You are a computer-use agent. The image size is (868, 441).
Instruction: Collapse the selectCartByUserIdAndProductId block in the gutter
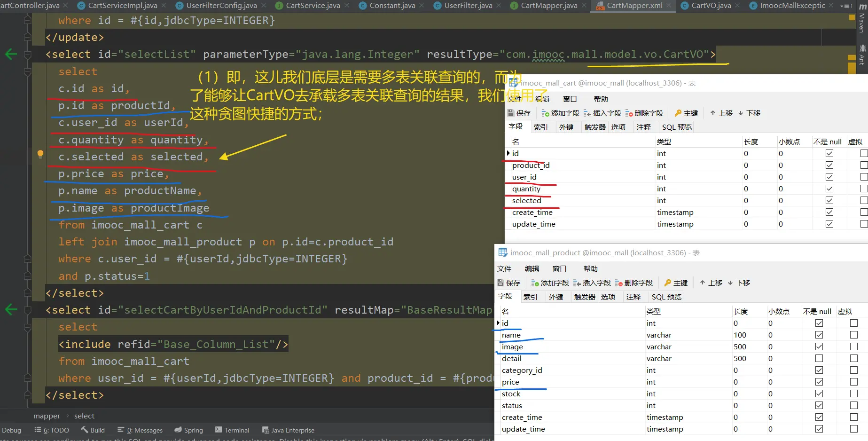coord(28,310)
